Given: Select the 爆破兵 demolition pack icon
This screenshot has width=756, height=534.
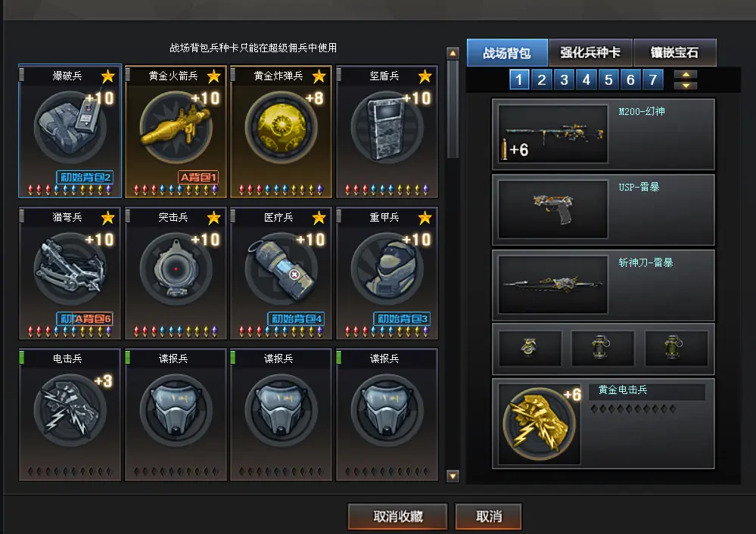Looking at the screenshot, I should (x=70, y=127).
